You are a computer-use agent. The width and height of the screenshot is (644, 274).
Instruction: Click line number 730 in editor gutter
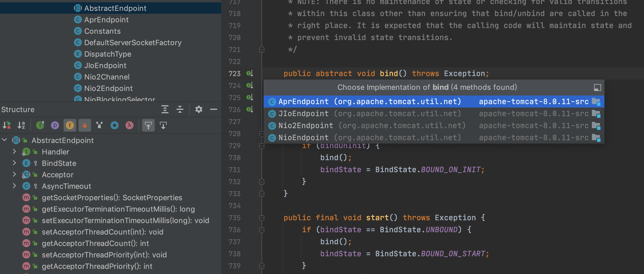[234, 158]
